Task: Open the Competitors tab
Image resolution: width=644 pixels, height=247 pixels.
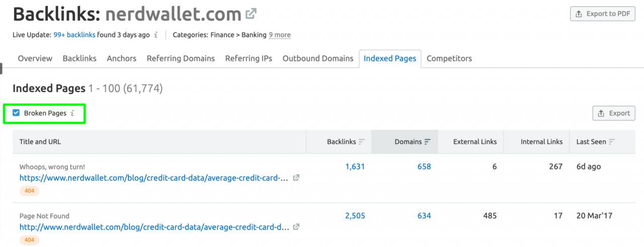Action: (x=449, y=58)
